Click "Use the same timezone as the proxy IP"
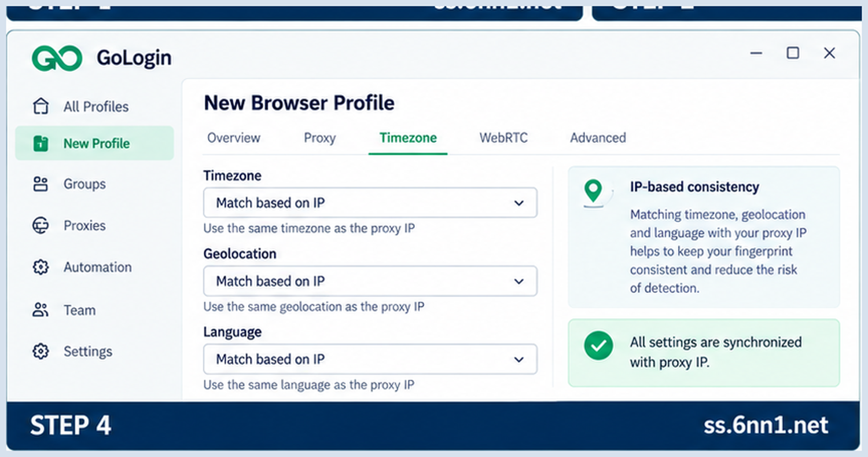The width and height of the screenshot is (868, 457). pos(309,228)
